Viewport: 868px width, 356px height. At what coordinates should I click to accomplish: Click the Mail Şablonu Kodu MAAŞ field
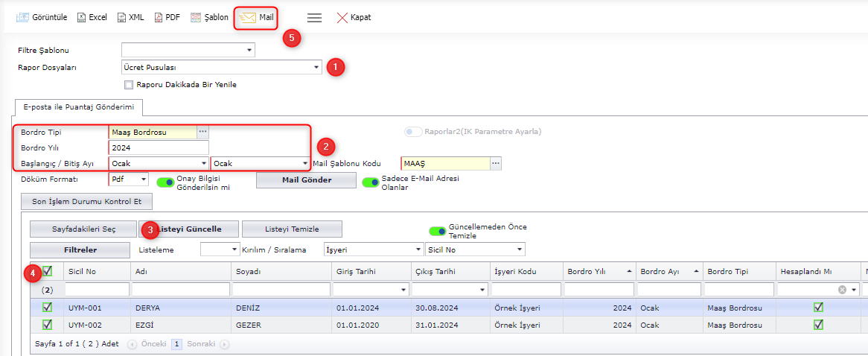(445, 163)
